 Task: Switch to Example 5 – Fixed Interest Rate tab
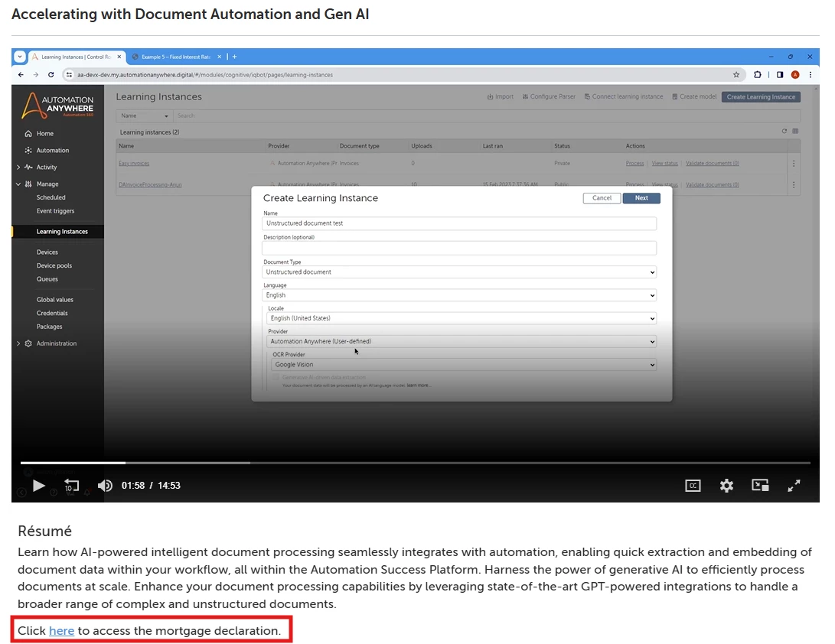pyautogui.click(x=176, y=57)
